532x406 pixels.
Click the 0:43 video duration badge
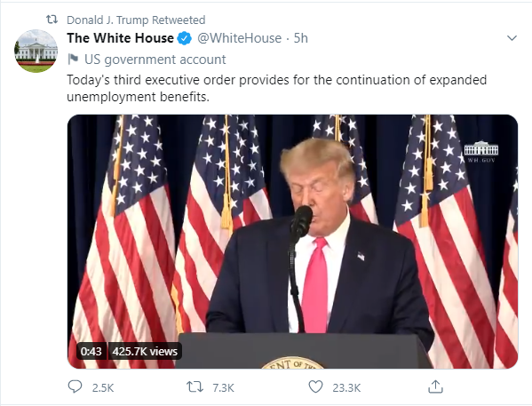(x=91, y=351)
